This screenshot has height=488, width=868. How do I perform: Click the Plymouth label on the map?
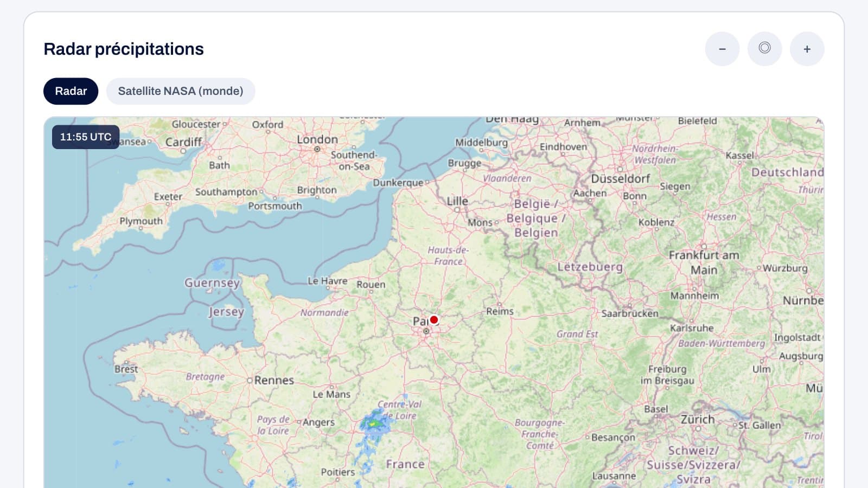141,221
